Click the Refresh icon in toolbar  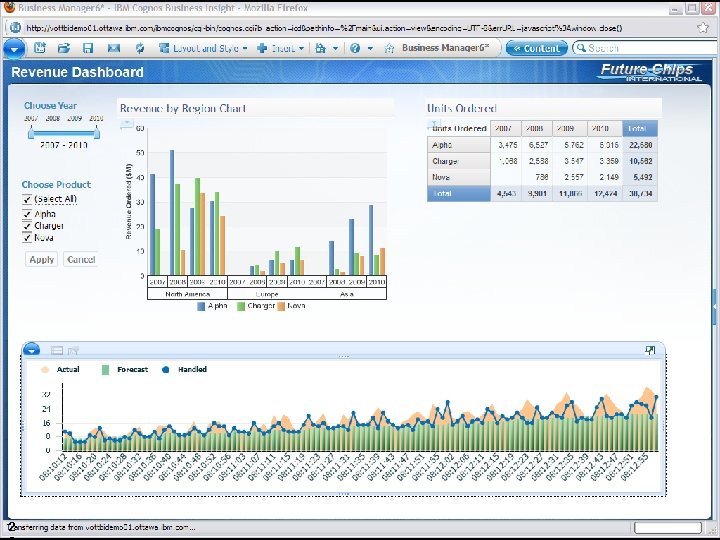[x=140, y=48]
